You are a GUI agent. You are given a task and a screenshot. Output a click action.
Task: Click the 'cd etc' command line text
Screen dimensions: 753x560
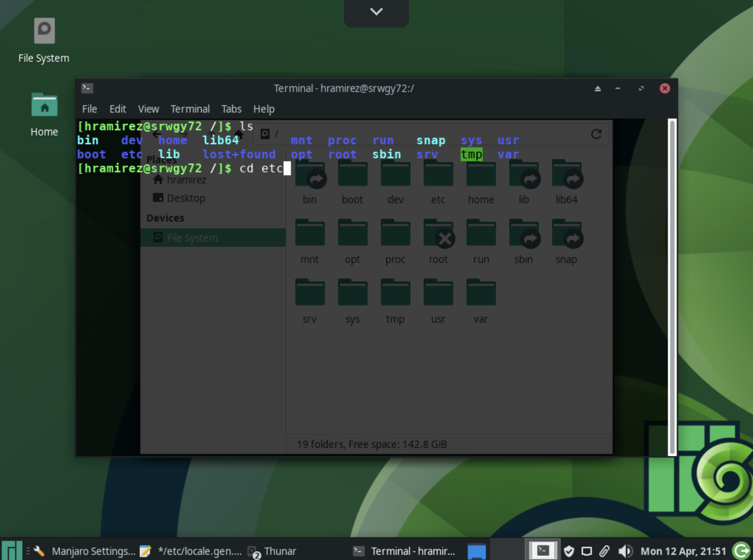pyautogui.click(x=261, y=168)
